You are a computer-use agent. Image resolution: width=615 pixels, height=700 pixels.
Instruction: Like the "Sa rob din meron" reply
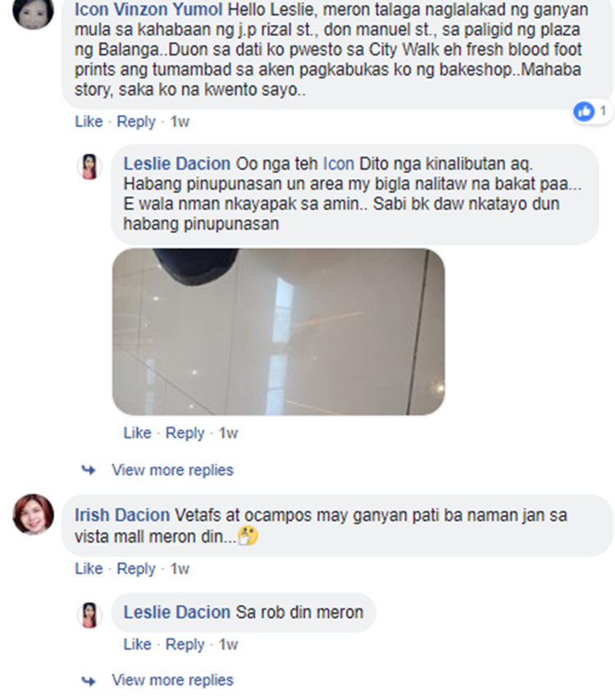coord(137,644)
